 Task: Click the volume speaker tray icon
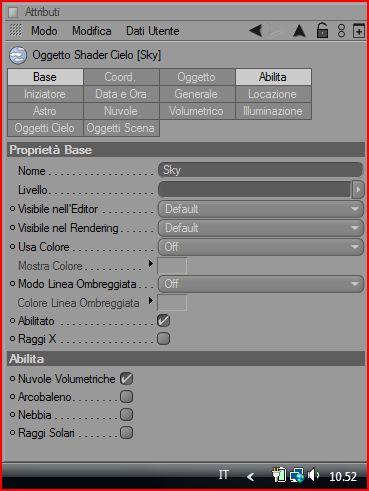pyautogui.click(x=313, y=475)
